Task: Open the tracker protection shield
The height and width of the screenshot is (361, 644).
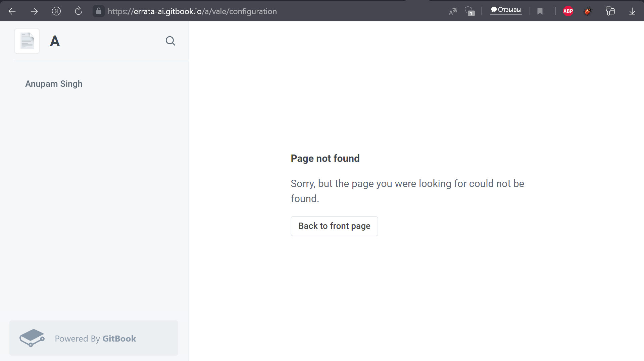Action: click(469, 11)
